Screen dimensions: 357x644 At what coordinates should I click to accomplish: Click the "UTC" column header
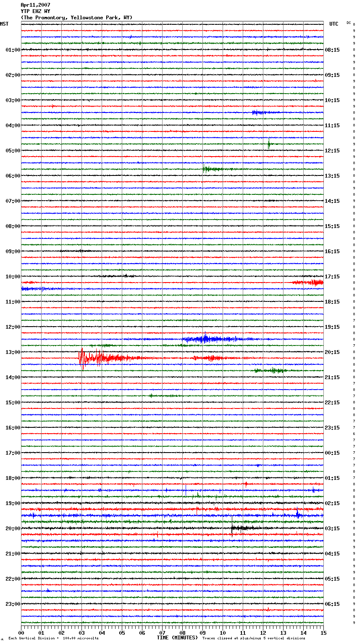(334, 24)
